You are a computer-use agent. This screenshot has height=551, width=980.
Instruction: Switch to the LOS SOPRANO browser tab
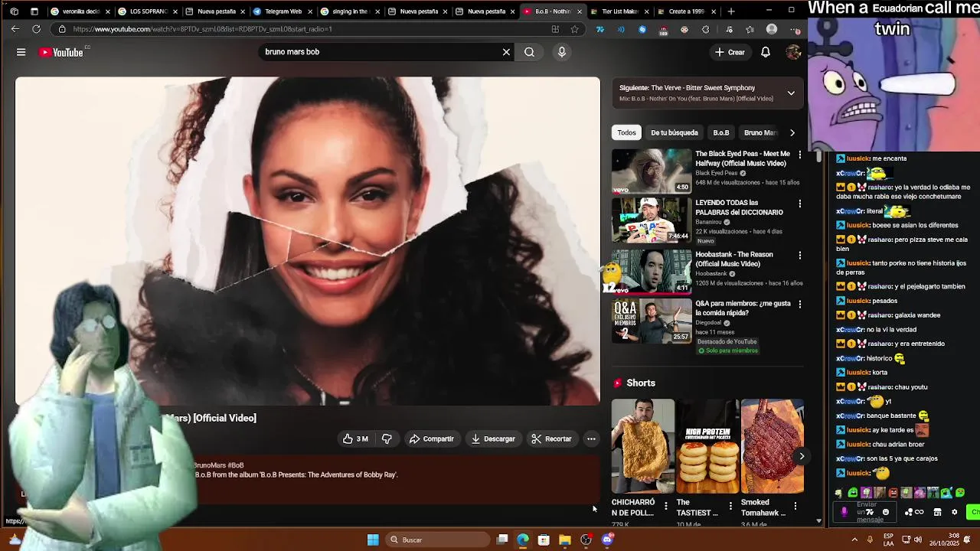tap(149, 11)
